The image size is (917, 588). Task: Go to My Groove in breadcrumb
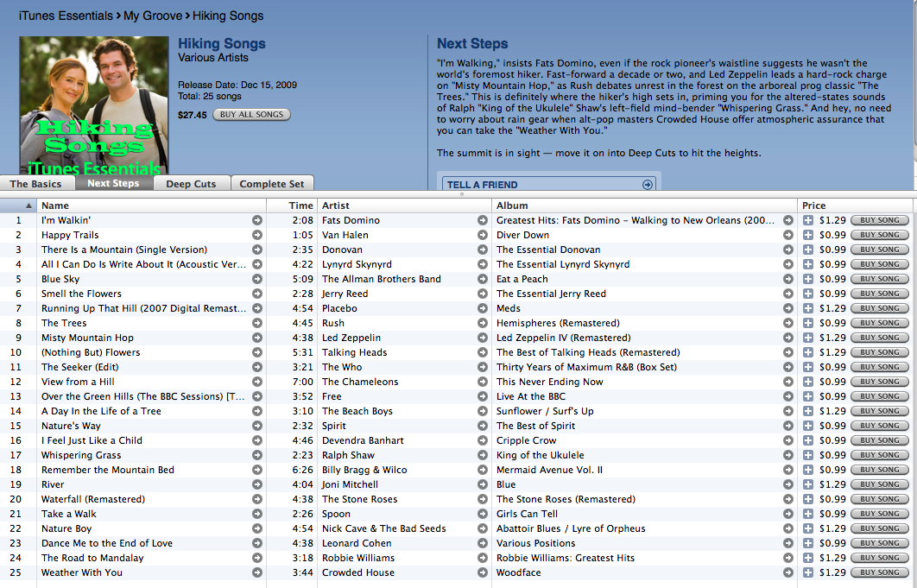(154, 16)
